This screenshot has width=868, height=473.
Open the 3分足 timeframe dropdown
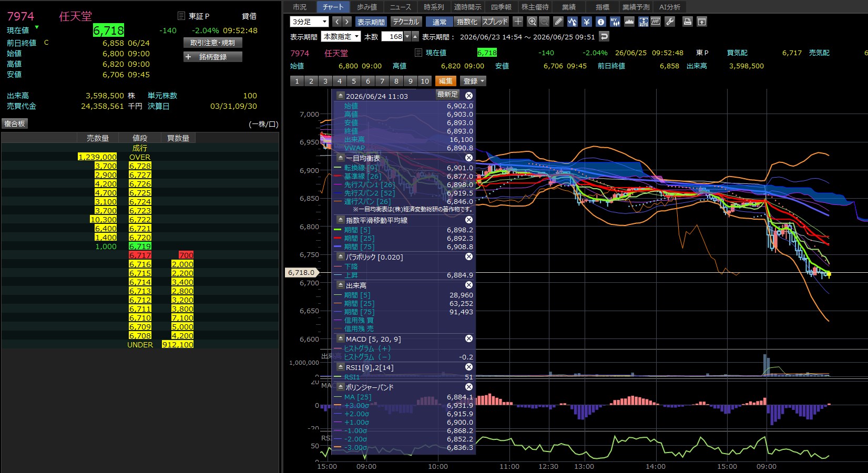(x=310, y=22)
